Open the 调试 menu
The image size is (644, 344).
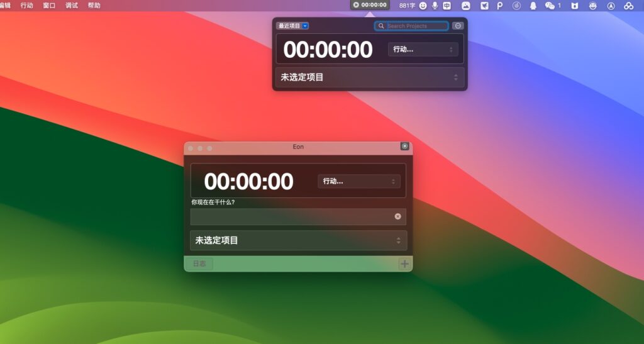72,5
